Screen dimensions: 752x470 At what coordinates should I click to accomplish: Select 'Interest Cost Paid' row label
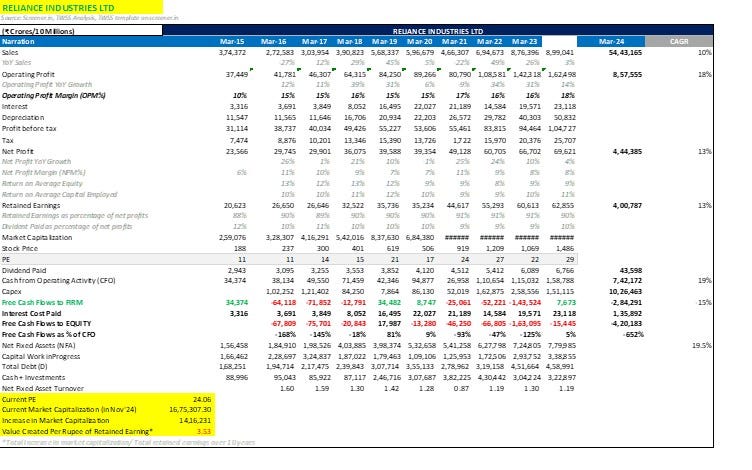click(32, 314)
